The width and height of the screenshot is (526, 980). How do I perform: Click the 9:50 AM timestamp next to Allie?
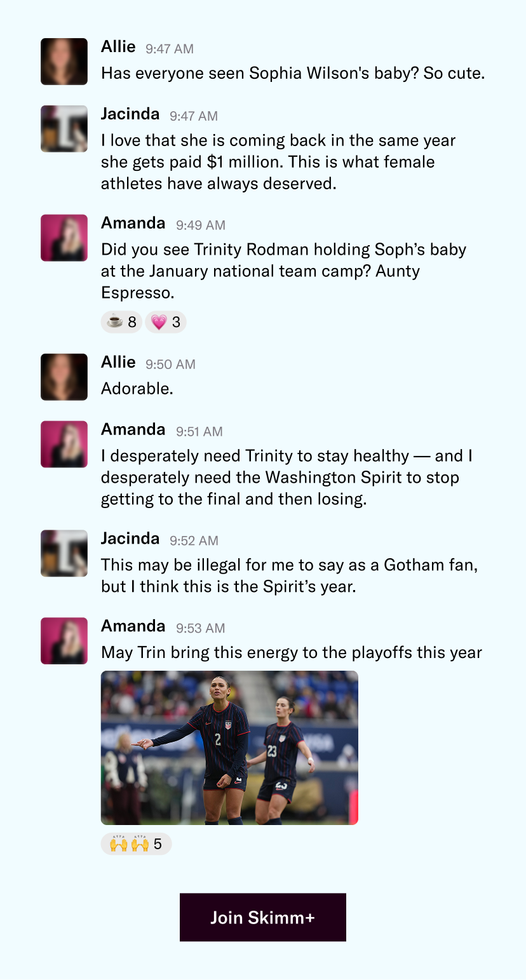(x=170, y=365)
